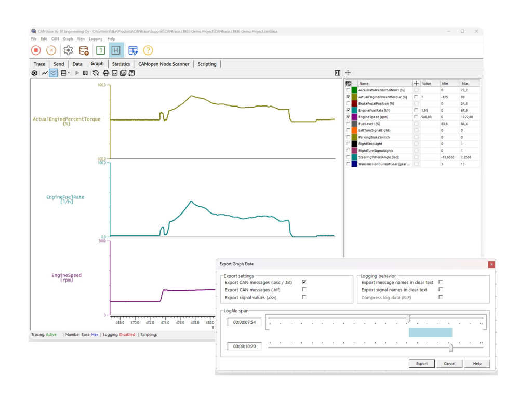Click the orange pause tracing icon
This screenshot has width=532, height=399.
(51, 50)
